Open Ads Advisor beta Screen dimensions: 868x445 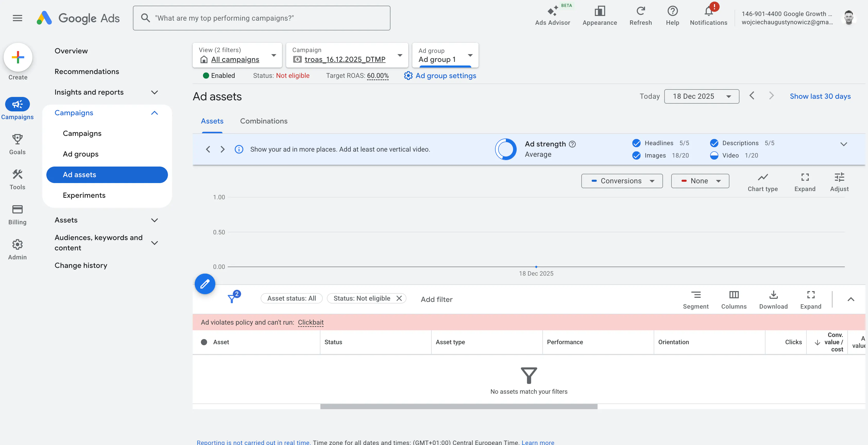click(552, 16)
